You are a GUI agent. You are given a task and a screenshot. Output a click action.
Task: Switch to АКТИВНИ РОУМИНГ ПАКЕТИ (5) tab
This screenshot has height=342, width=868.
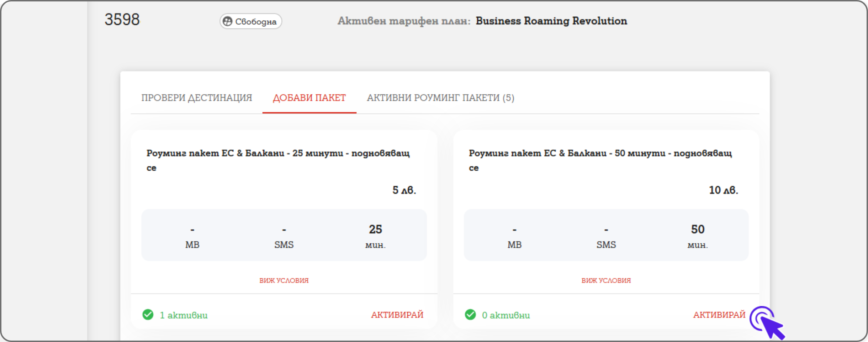440,98
